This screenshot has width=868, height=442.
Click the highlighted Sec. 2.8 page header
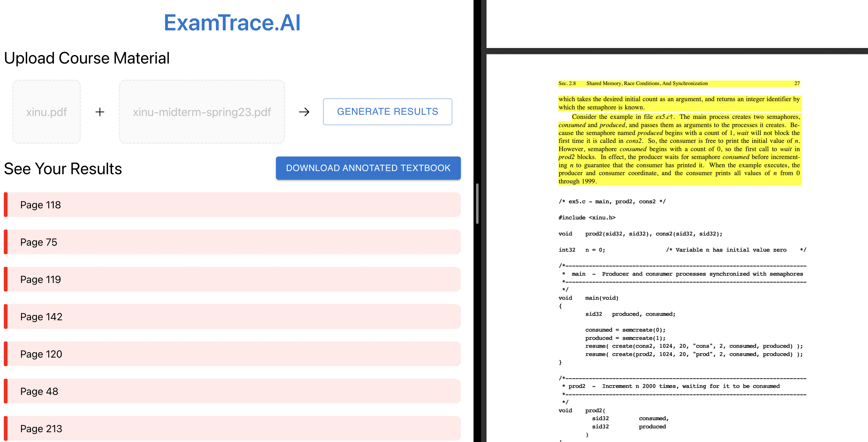(679, 83)
